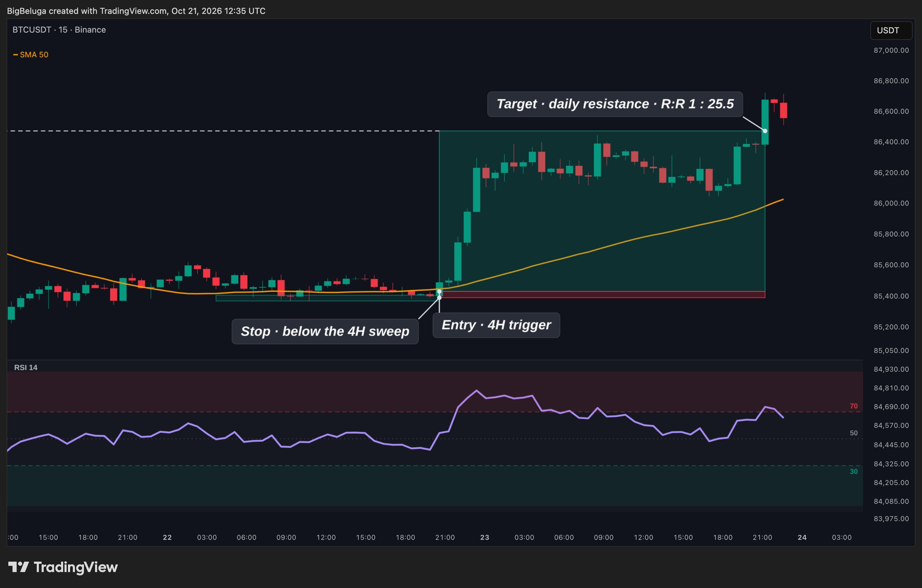Click the 86,600.00 price axis label
922x588 pixels.
[891, 111]
